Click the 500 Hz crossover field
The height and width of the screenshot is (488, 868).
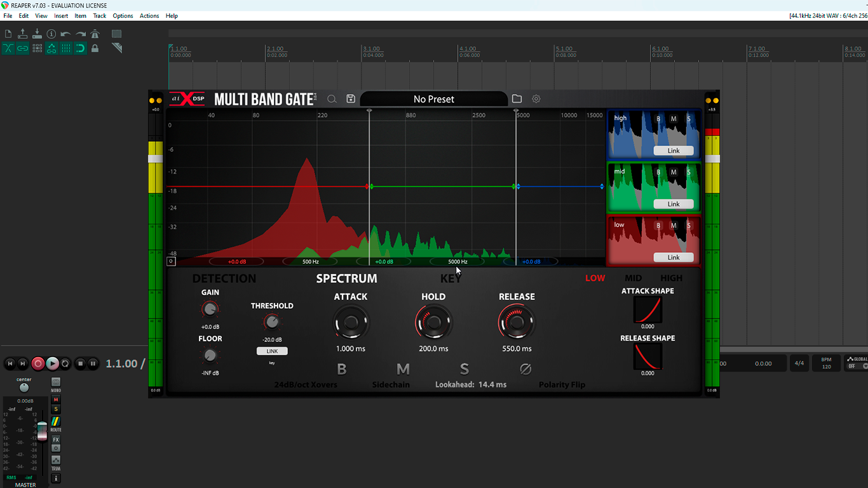(311, 262)
